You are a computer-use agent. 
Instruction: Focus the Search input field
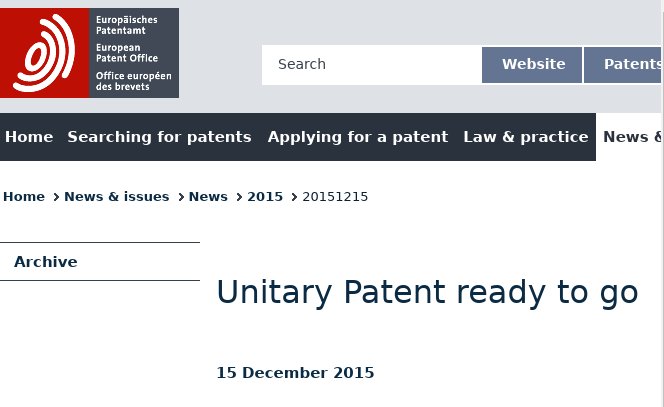(x=372, y=64)
